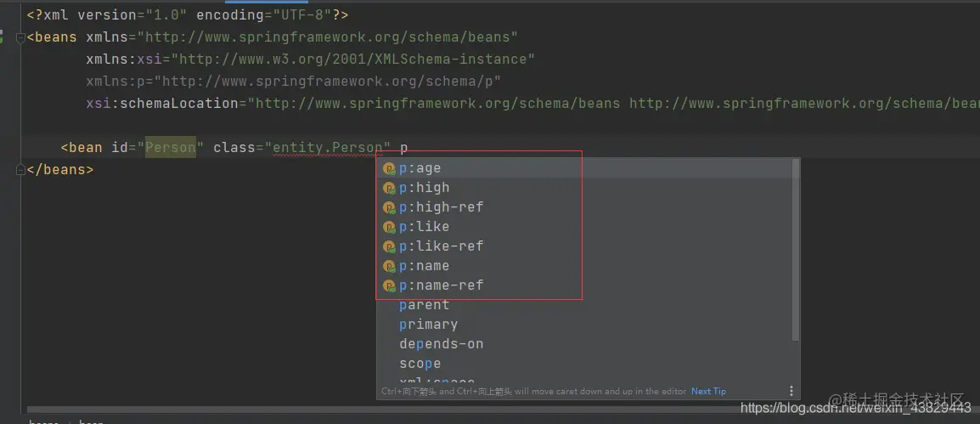The image size is (980, 424).
Task: Collapse the opening beans tag fold marker
Action: (20, 37)
